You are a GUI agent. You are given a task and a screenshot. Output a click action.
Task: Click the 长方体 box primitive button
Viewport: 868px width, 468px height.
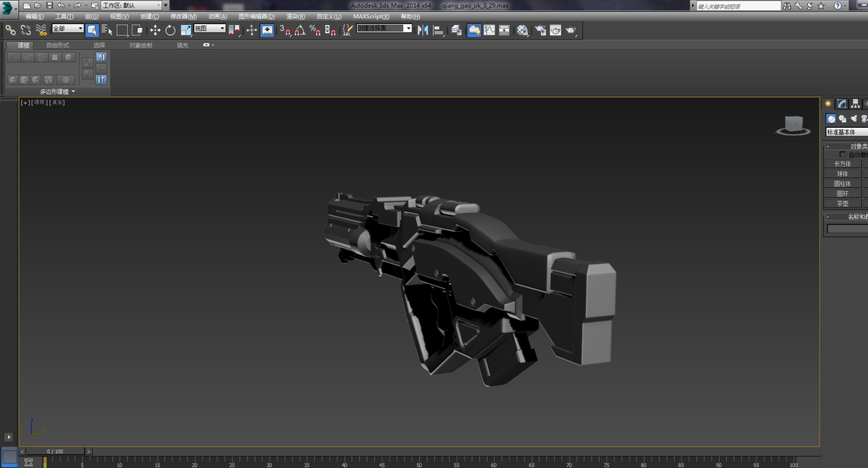click(842, 164)
